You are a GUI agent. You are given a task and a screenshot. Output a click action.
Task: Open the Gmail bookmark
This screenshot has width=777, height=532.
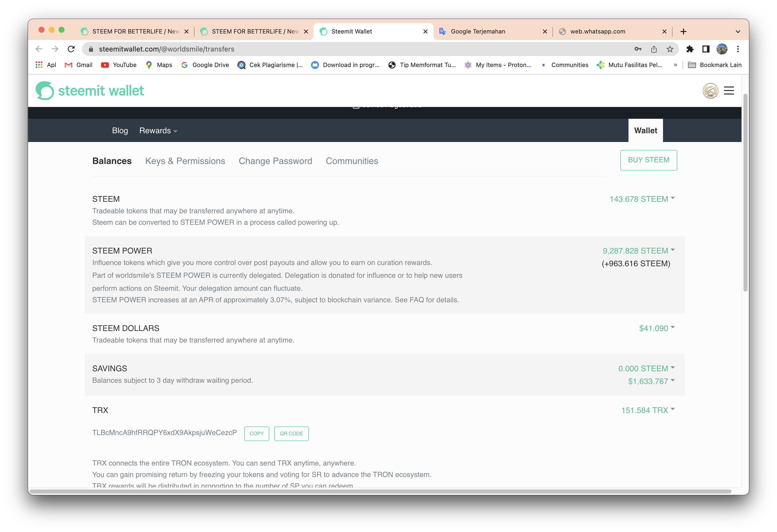[78, 65]
